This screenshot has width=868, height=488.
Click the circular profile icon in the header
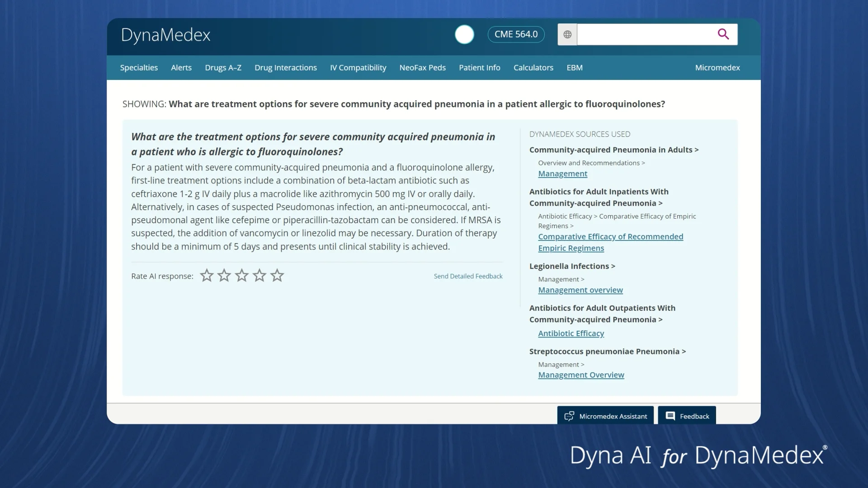coord(464,34)
